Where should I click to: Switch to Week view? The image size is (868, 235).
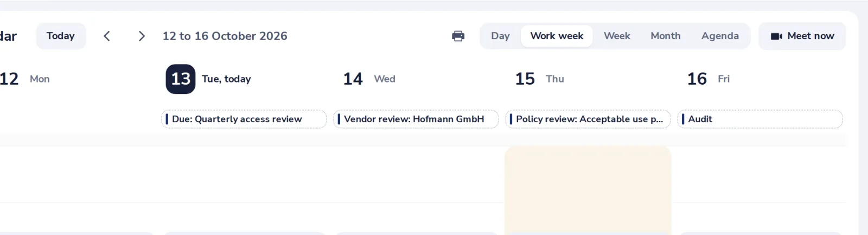click(617, 36)
